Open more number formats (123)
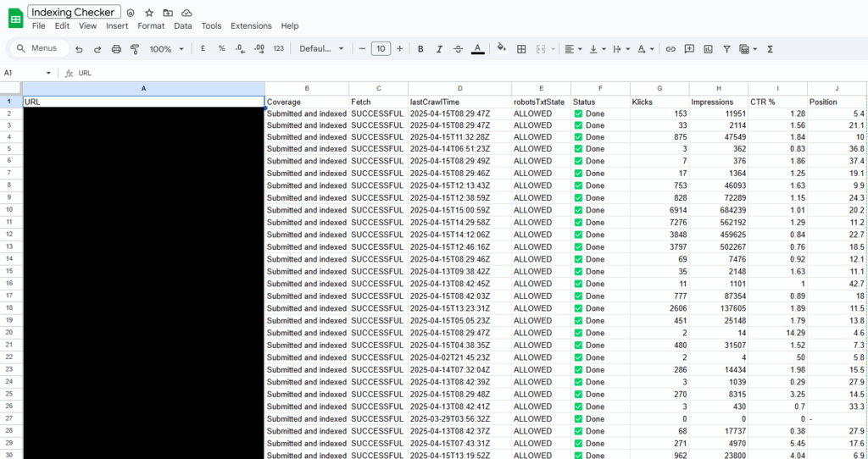 (x=278, y=48)
